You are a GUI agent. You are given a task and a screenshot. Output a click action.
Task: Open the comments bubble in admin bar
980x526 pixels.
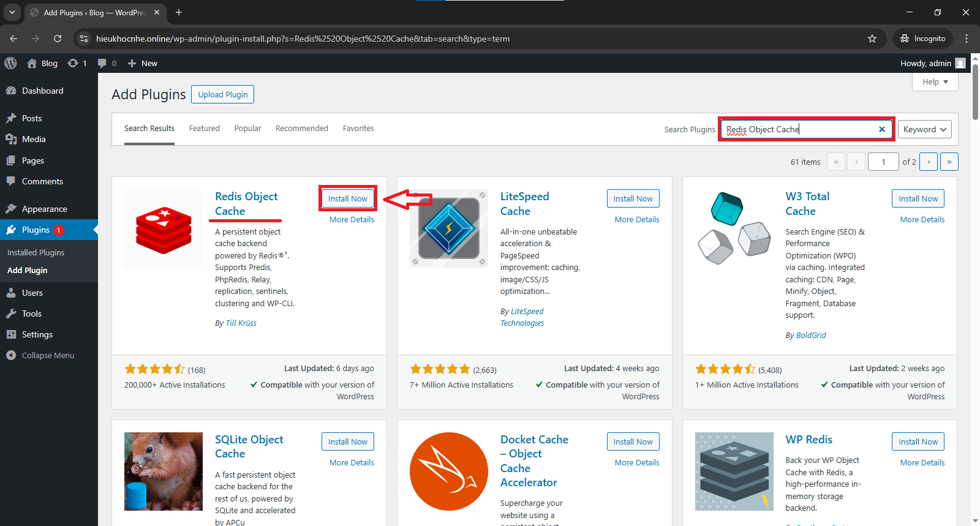(107, 63)
